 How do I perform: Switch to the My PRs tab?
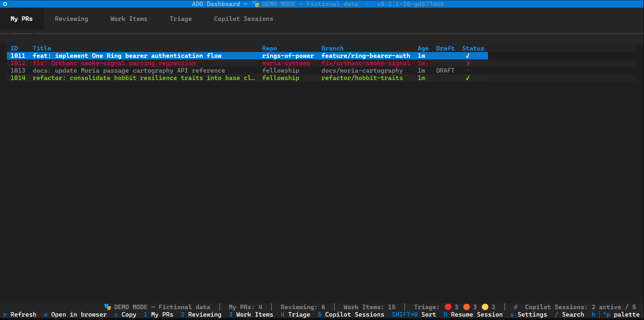tap(22, 19)
